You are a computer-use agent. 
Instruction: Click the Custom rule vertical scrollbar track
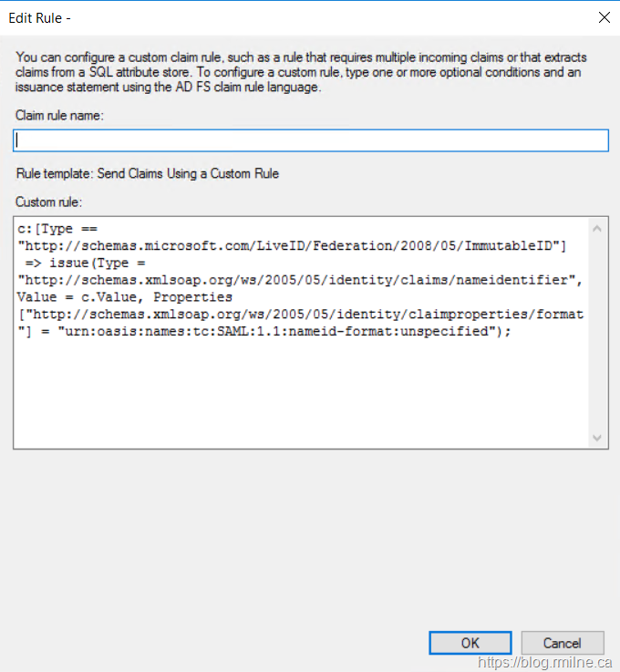point(597,333)
